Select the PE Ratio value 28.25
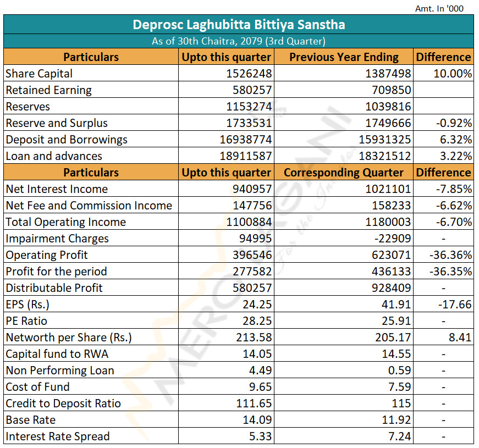The image size is (479, 448). click(x=257, y=321)
